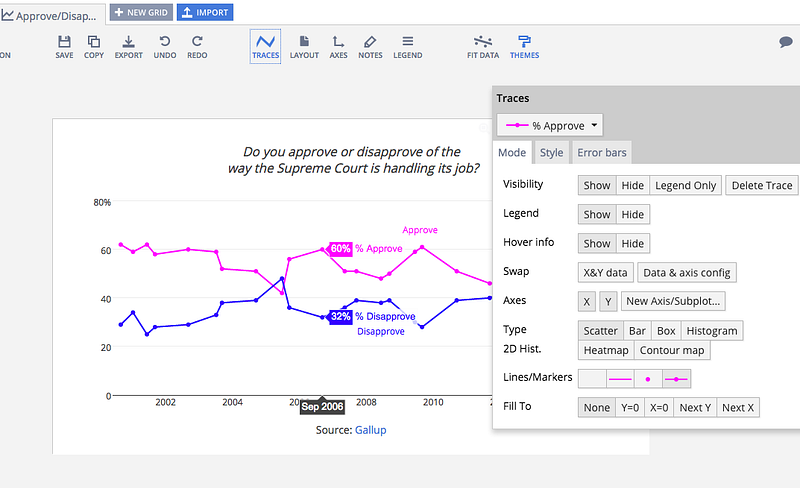This screenshot has height=488, width=800.
Task: Set Visibility to Legend Only
Action: (685, 185)
